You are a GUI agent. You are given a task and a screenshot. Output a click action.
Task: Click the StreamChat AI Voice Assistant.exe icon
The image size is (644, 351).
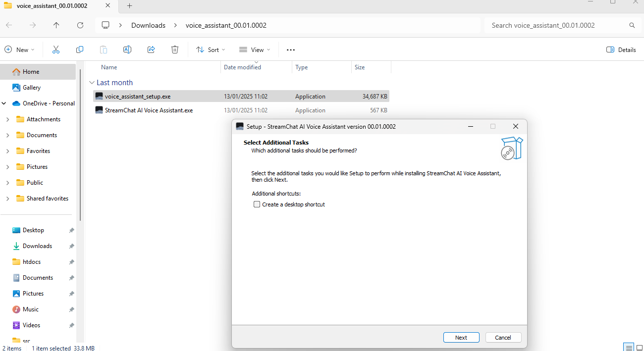(x=99, y=110)
